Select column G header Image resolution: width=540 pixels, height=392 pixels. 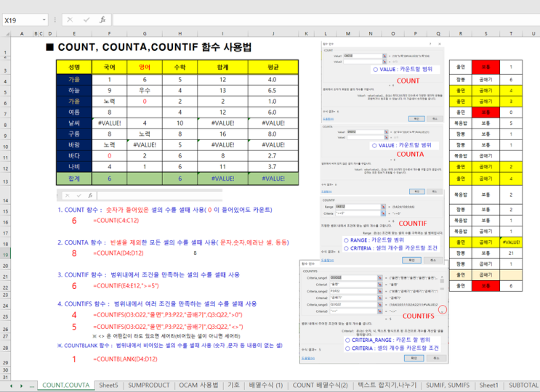click(x=145, y=33)
